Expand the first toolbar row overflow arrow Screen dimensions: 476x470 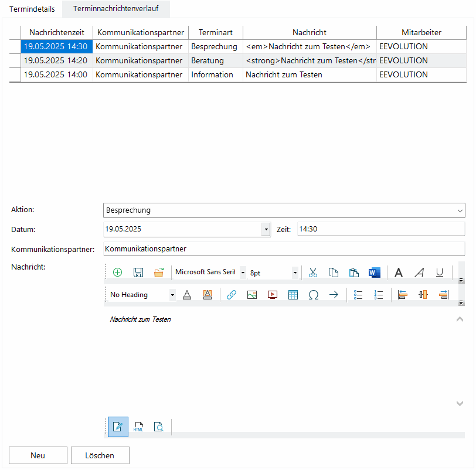click(x=461, y=280)
